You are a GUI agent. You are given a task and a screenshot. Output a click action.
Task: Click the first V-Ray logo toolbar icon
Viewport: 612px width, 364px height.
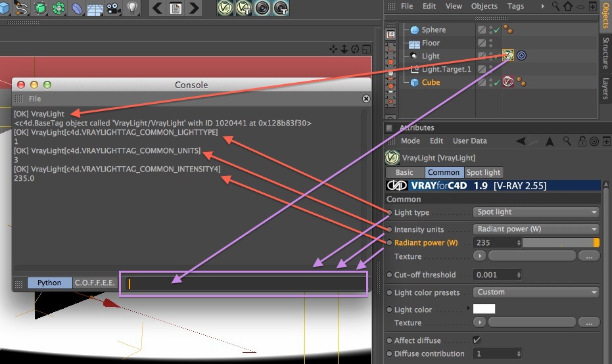tap(225, 8)
